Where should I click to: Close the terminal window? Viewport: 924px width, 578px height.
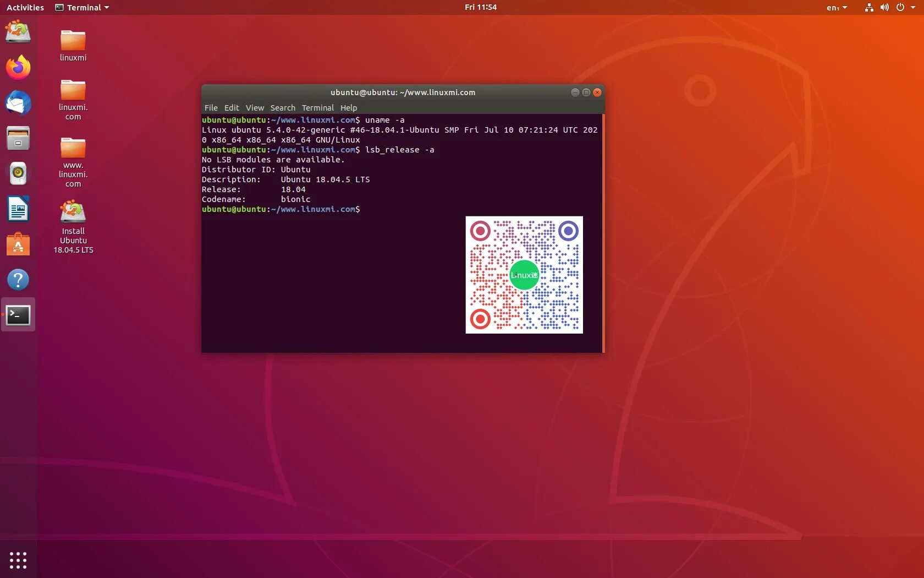(x=597, y=92)
